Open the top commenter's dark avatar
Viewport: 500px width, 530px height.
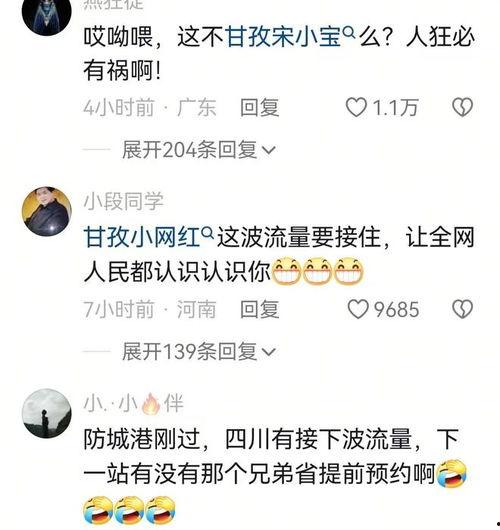point(47,14)
